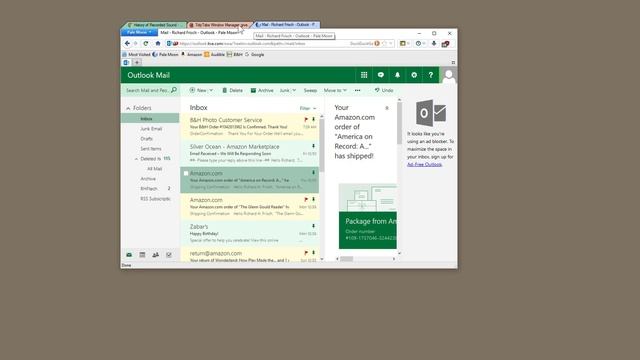The height and width of the screenshot is (360, 640).
Task: Click the red toolbox extension icon
Action: [x=445, y=44]
